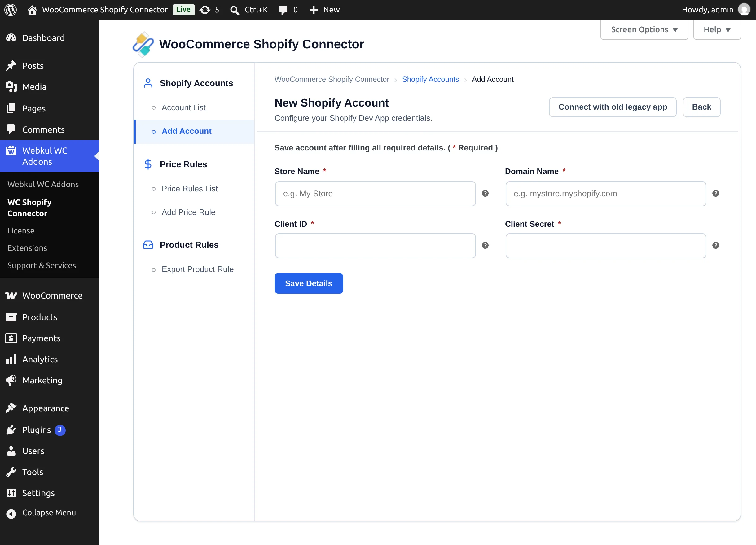The image size is (756, 545).
Task: Expand the Help dropdown
Action: click(717, 30)
